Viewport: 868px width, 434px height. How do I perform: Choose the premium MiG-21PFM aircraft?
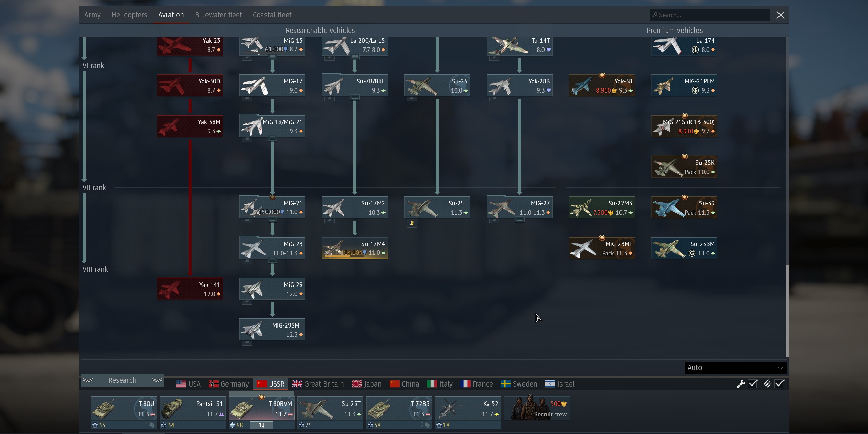(x=684, y=85)
